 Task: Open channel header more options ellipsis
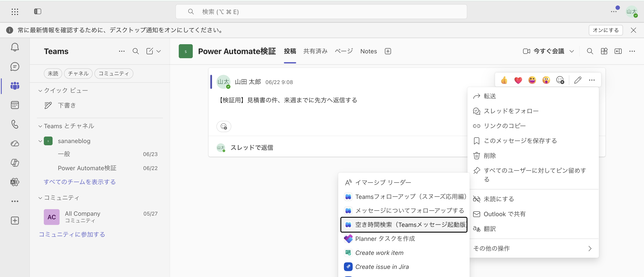pos(632,51)
